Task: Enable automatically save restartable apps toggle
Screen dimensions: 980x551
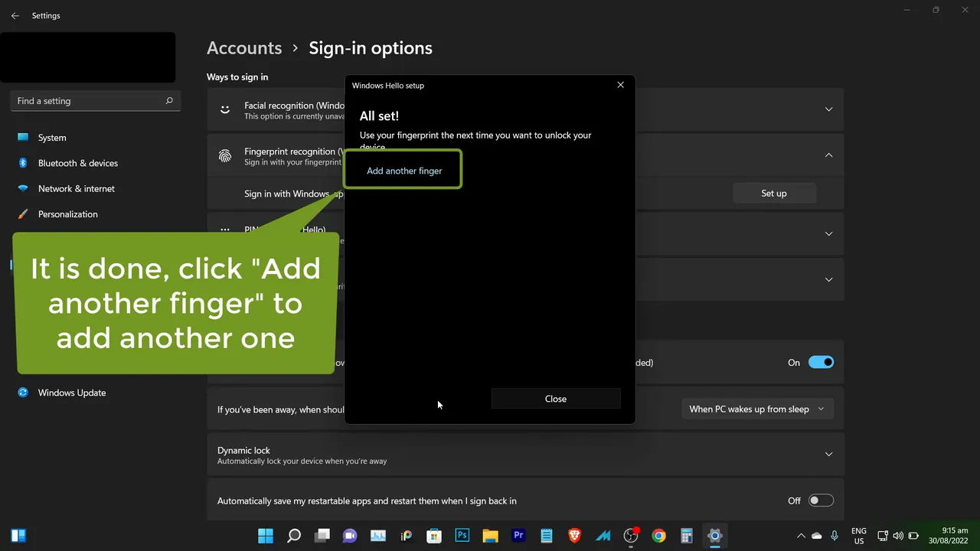Action: coord(821,500)
